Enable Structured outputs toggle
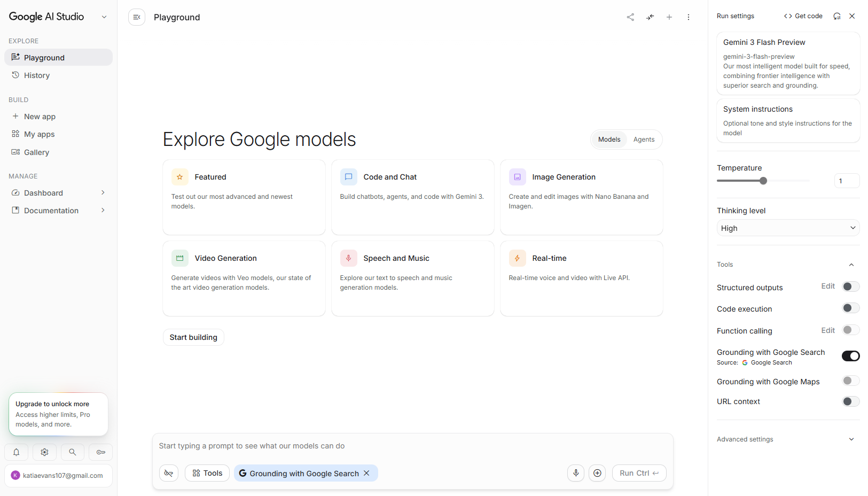 [851, 286]
